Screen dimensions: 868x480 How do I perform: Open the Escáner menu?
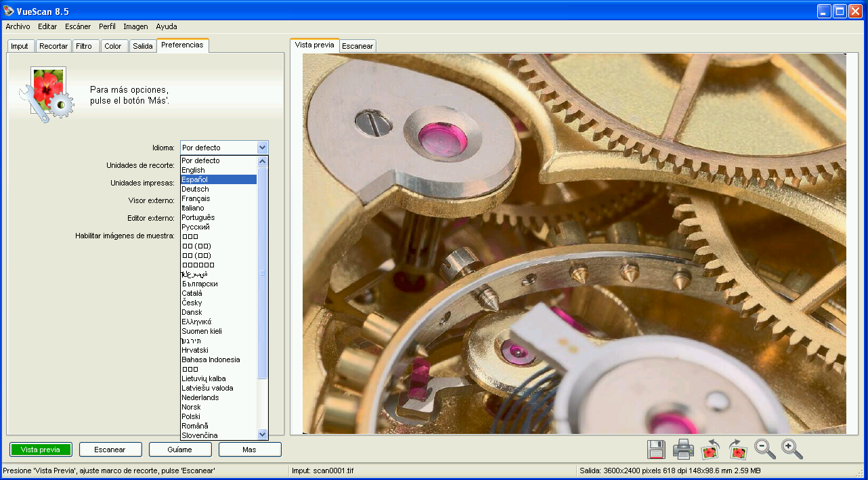(x=78, y=26)
